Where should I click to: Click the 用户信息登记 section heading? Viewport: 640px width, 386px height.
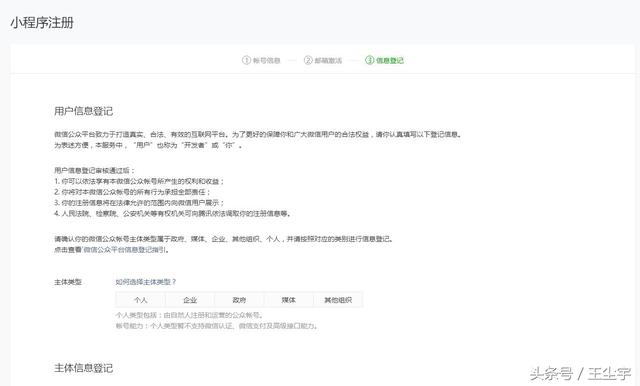click(x=84, y=111)
